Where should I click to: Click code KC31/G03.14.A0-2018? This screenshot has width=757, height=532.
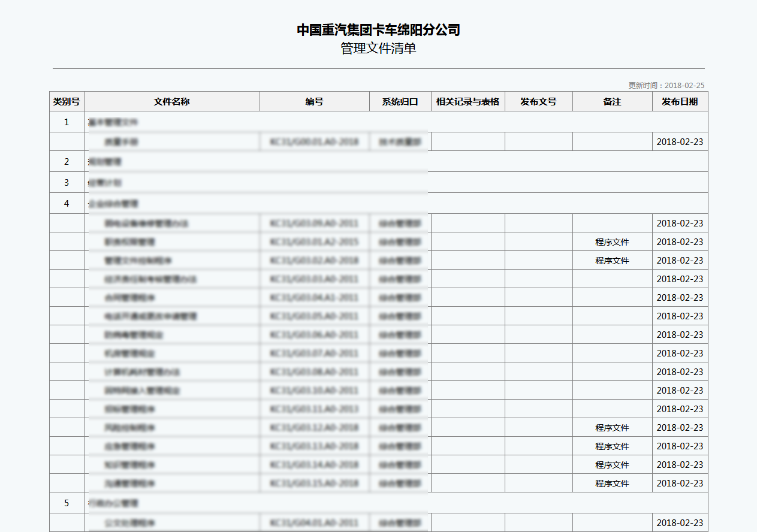pyautogui.click(x=315, y=465)
